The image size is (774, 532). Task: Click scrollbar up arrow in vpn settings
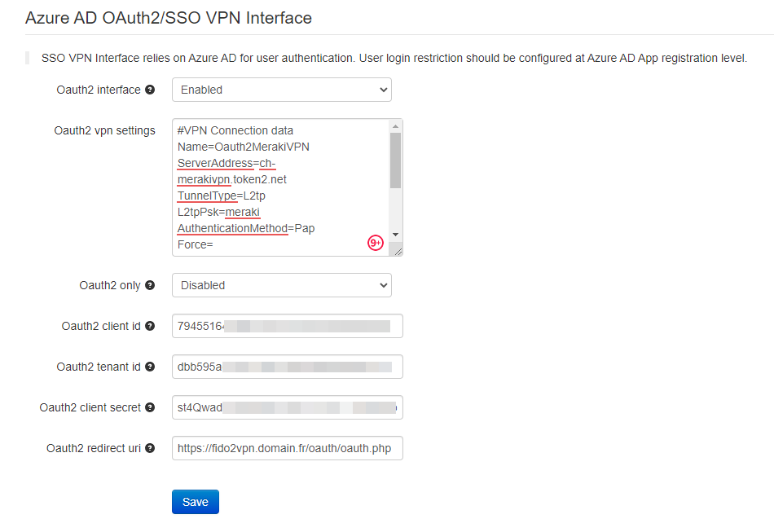click(x=395, y=127)
